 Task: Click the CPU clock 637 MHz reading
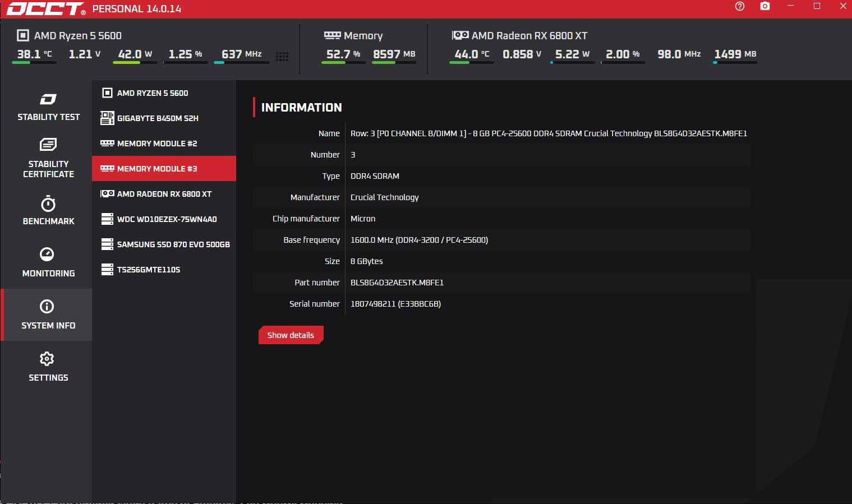point(242,54)
